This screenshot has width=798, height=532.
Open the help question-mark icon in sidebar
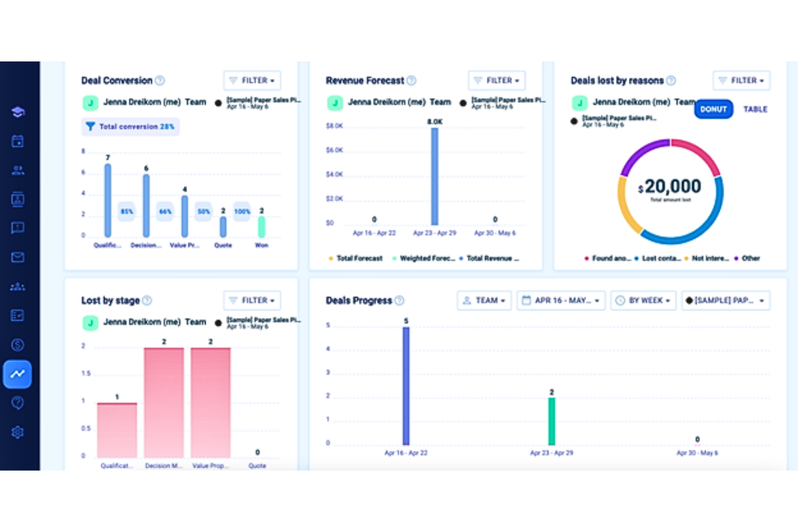[18, 403]
